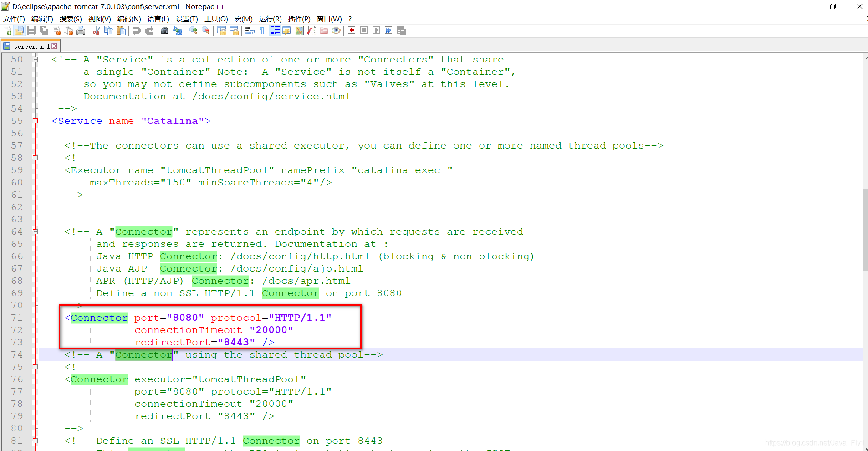The width and height of the screenshot is (868, 451).
Task: Save the current file
Action: point(31,31)
